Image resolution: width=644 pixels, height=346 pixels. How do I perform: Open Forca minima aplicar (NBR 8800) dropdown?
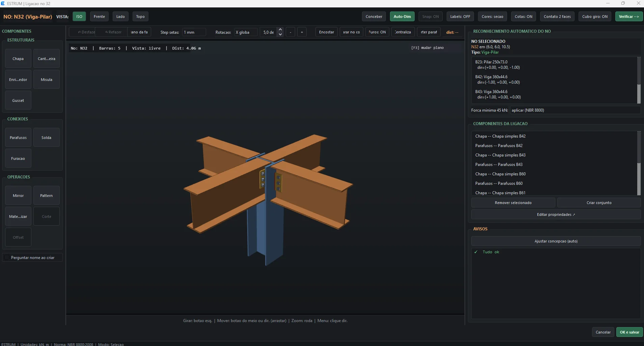(575, 110)
